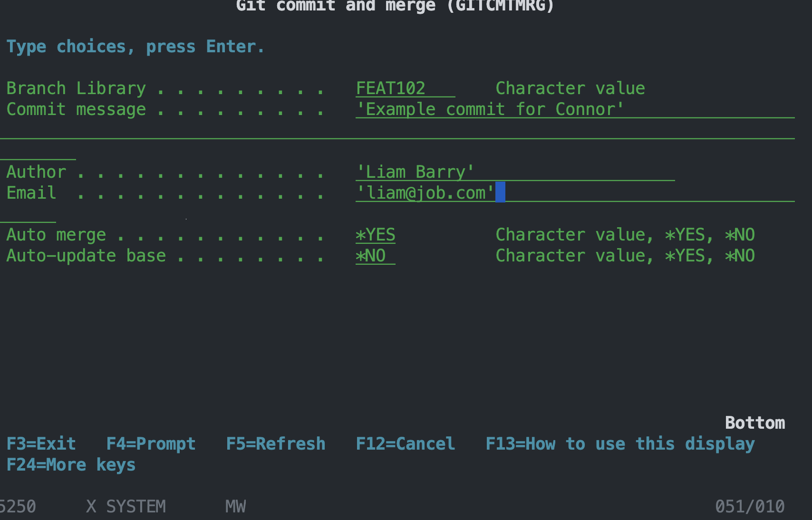Image resolution: width=812 pixels, height=520 pixels.
Task: Click the Branch Library input field
Action: click(x=404, y=88)
